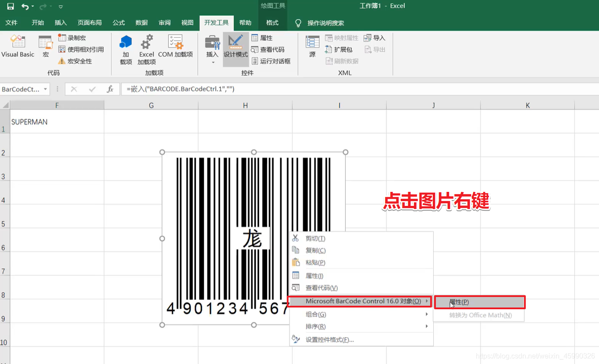Image resolution: width=599 pixels, height=364 pixels.
Task: Click 录制宏 record macro
Action: point(72,38)
